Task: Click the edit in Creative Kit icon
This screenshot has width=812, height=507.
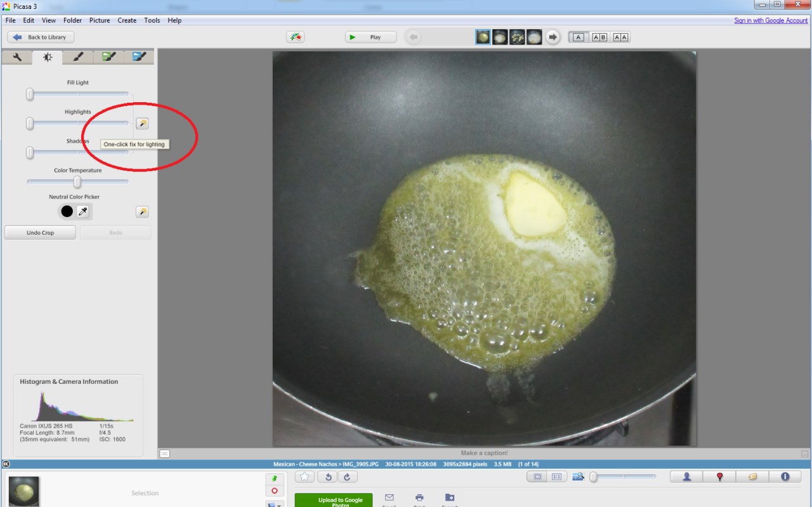Action: pyautogui.click(x=295, y=37)
